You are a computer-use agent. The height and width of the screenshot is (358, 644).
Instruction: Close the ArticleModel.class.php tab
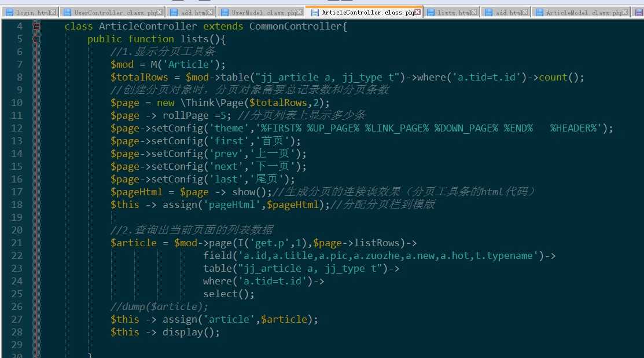click(x=625, y=12)
